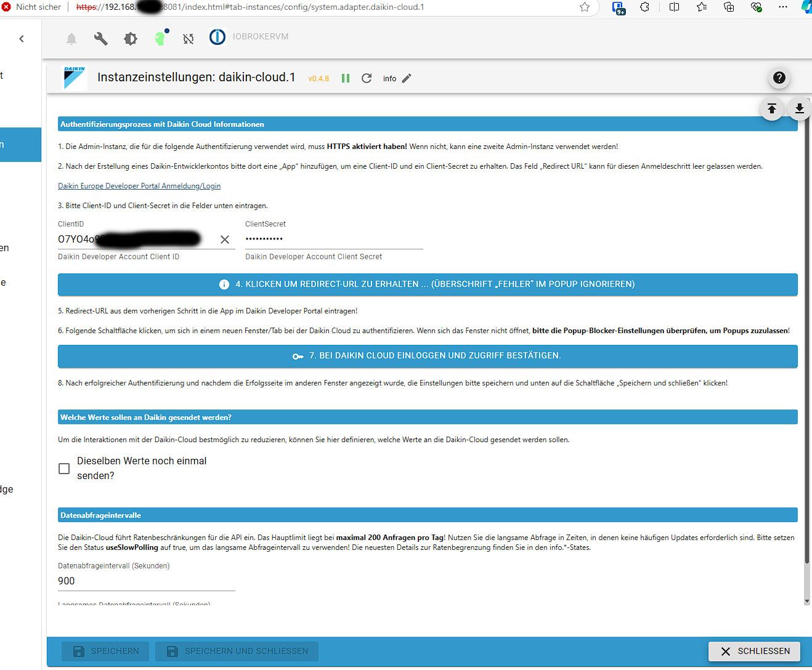The image size is (812, 670).
Task: Click the SCHLIESSEN button
Action: [x=754, y=651]
